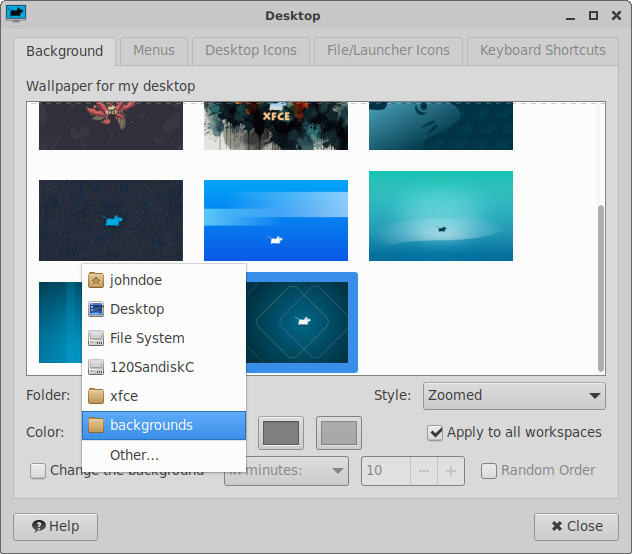Screen dimensions: 632x554
Task: Choose File System from the folder list
Action: click(164, 338)
